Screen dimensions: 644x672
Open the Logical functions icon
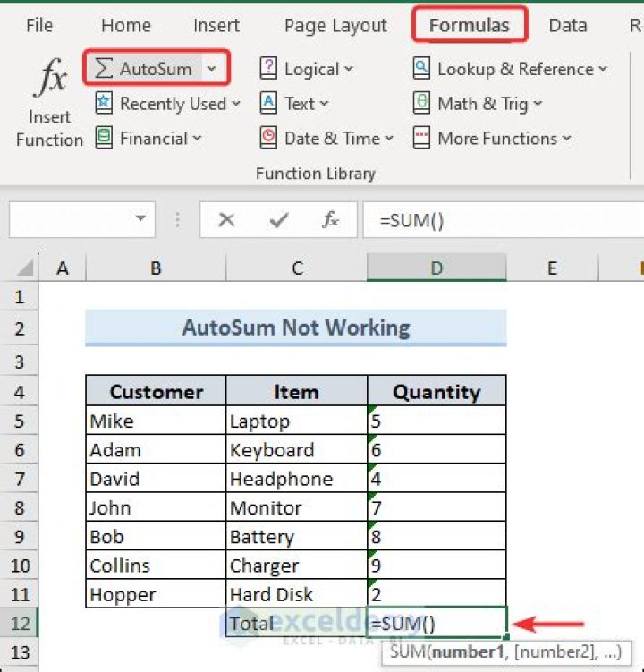[268, 69]
